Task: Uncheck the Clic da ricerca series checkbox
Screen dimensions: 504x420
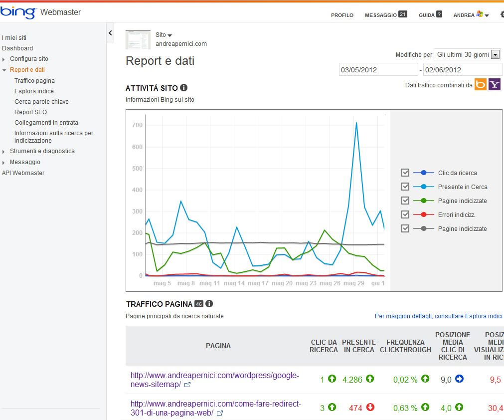Action: pyautogui.click(x=405, y=173)
